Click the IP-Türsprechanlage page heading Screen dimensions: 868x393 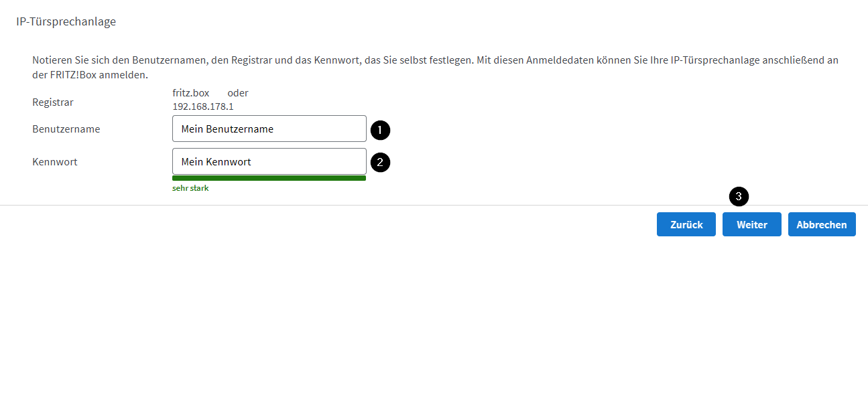tap(66, 21)
